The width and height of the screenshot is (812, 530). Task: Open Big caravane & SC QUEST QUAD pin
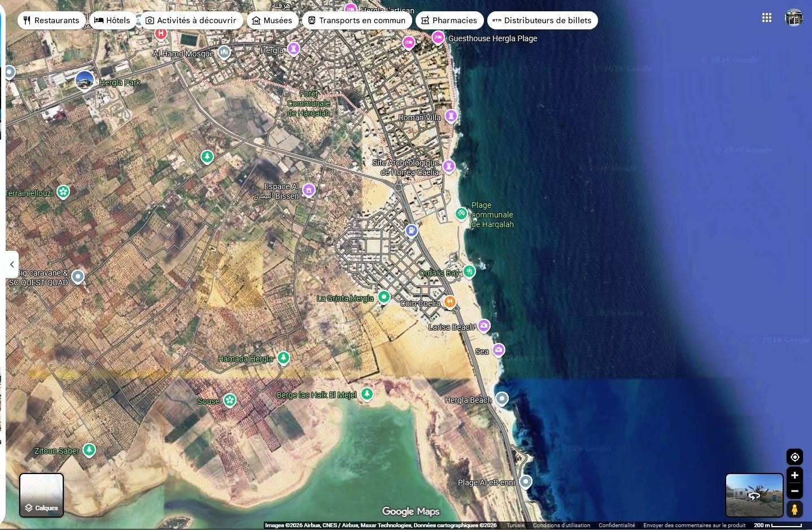click(x=78, y=277)
